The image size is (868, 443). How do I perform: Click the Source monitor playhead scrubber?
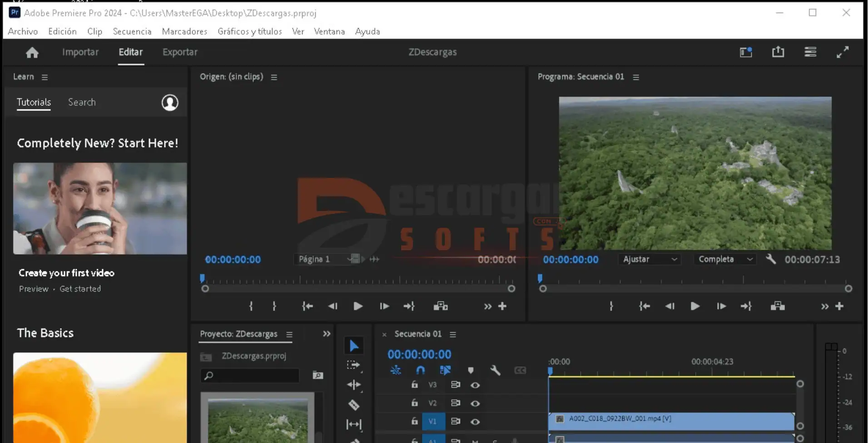[x=202, y=278]
